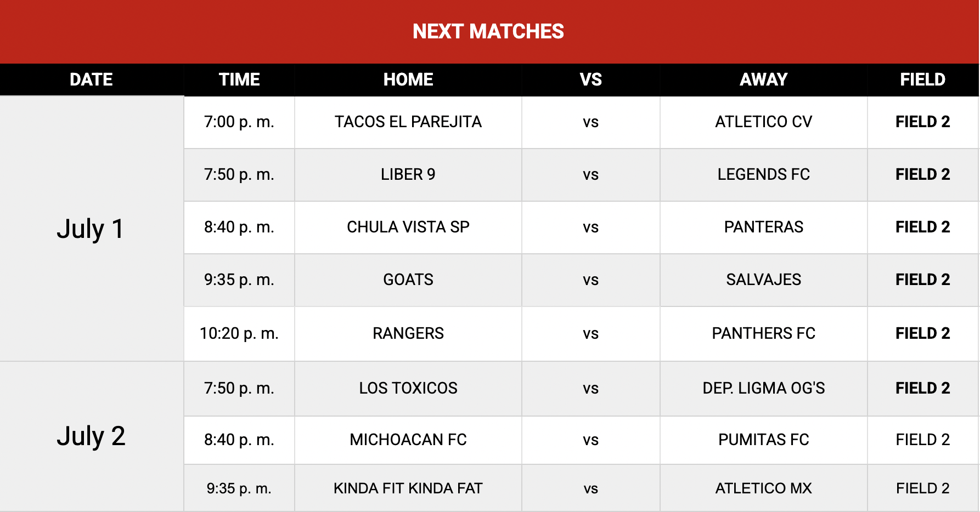Open DEP. LIGMA OG'S team entry
Screen dimensions: 980x512
764,388
